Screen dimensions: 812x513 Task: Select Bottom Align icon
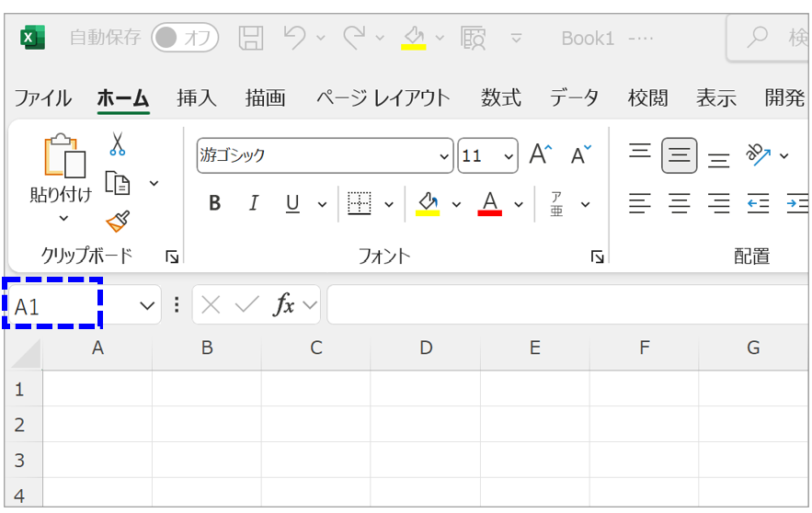pyautogui.click(x=719, y=159)
